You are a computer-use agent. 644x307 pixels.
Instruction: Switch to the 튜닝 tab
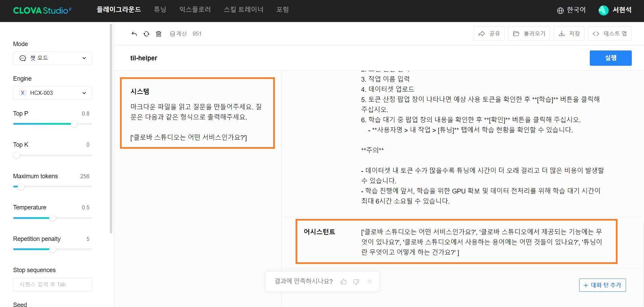[x=160, y=10]
